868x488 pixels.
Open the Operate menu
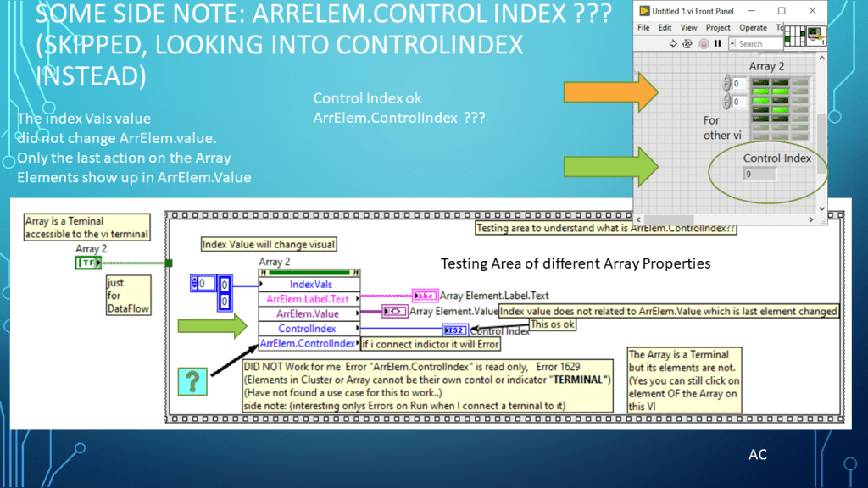pyautogui.click(x=753, y=27)
